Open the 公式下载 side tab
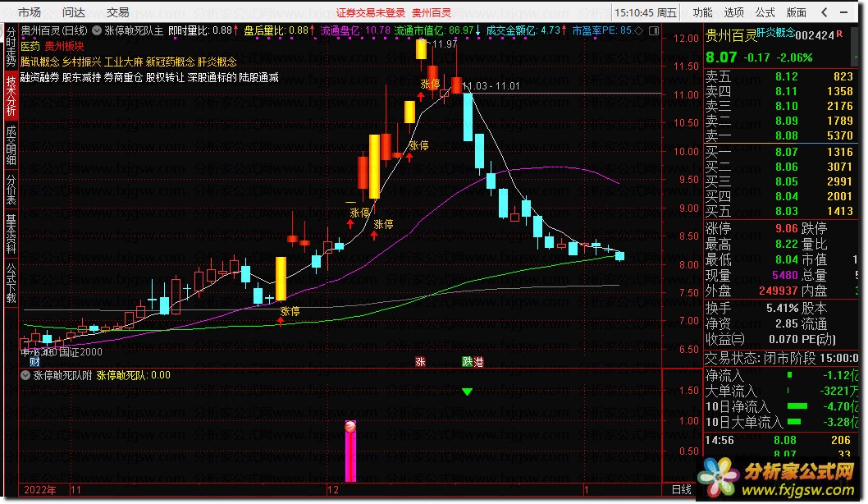 (11, 282)
